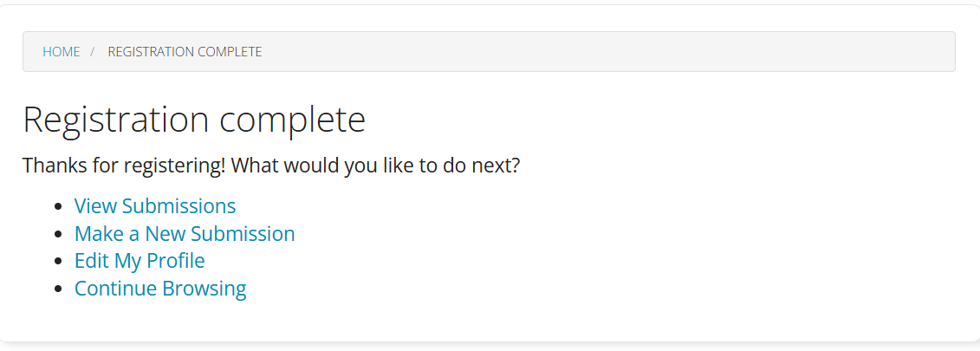Screen dimensions: 980x351
Task: Click the word 'Profile' in the profile link
Action: point(175,261)
